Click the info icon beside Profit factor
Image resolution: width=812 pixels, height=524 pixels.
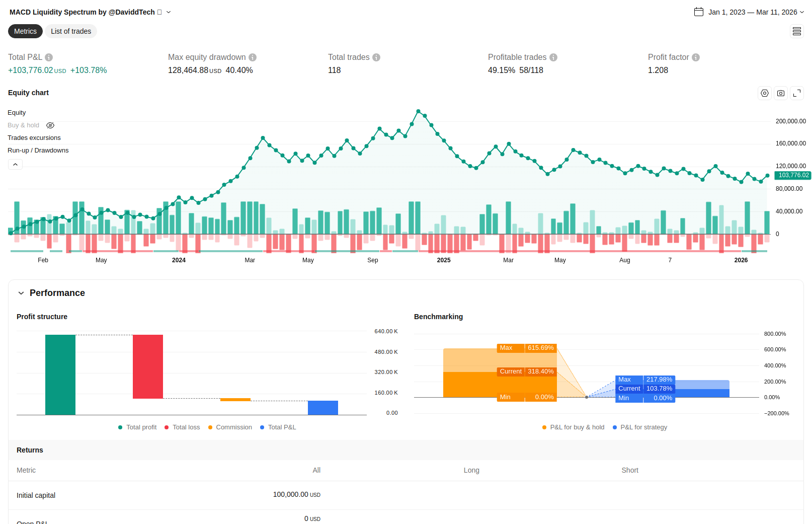tap(696, 57)
